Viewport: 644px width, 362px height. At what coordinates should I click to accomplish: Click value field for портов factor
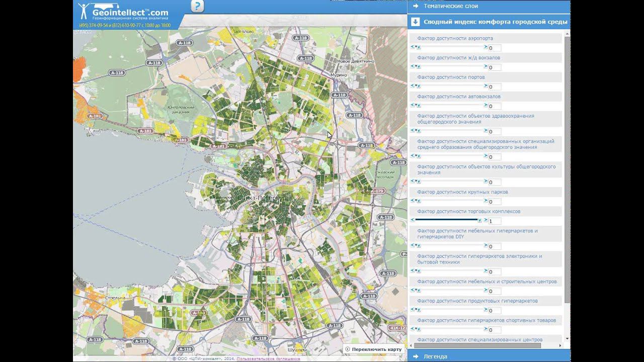495,87
